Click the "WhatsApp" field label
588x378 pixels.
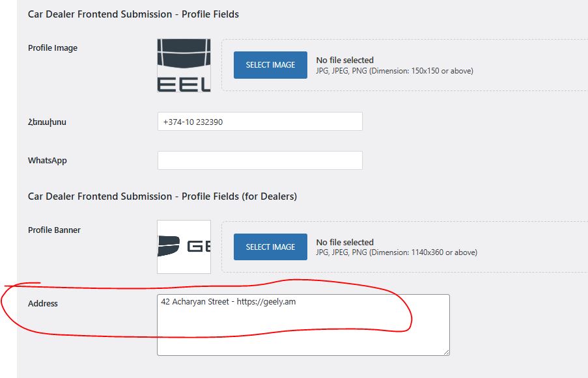pyautogui.click(x=48, y=161)
